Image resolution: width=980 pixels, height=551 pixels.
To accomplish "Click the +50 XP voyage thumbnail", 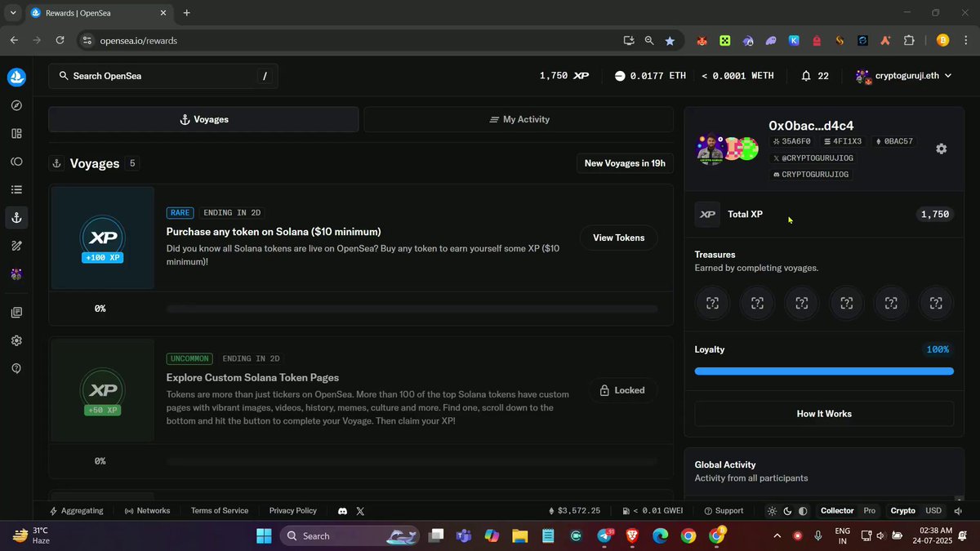I will point(103,390).
